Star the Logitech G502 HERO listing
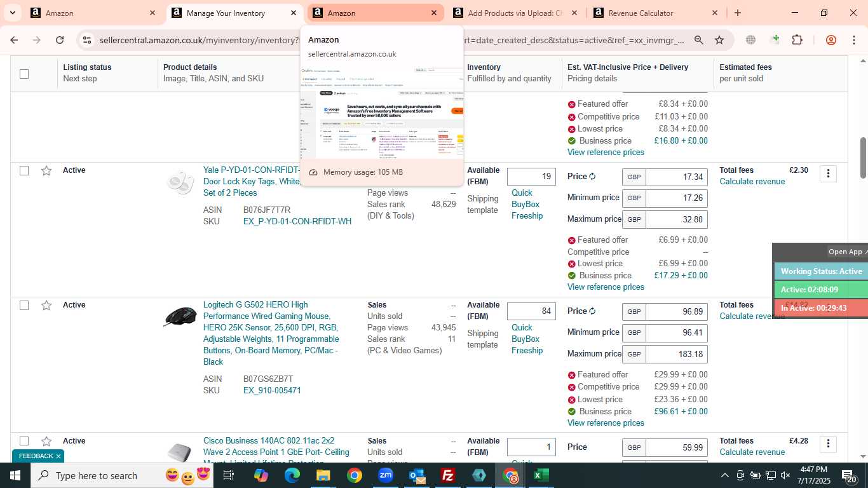This screenshot has height=488, width=868. [46, 305]
